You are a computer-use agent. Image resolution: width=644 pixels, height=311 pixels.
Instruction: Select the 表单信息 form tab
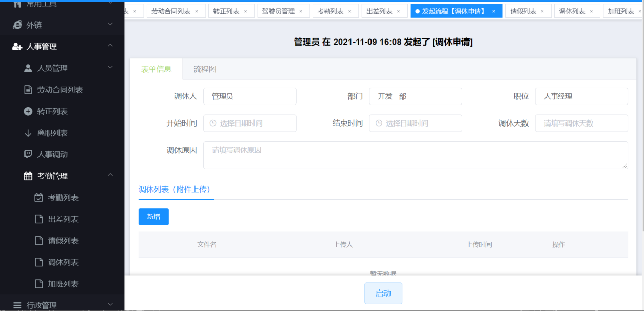(x=156, y=69)
